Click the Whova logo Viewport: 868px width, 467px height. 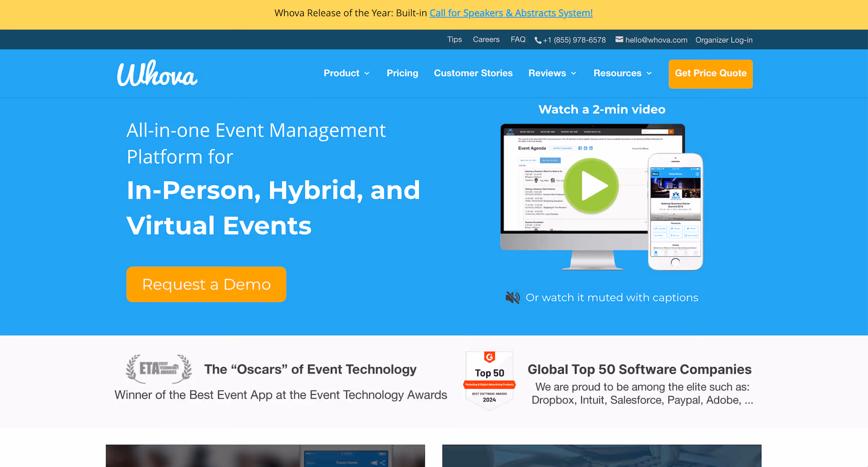pyautogui.click(x=157, y=73)
